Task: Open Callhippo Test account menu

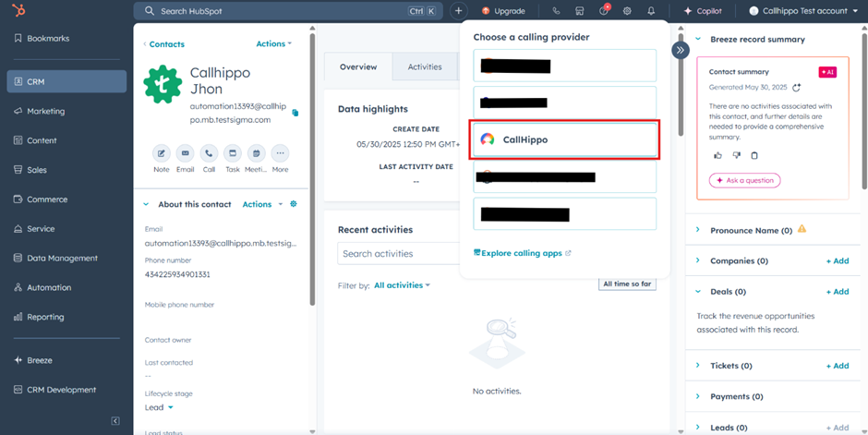Action: [x=802, y=11]
